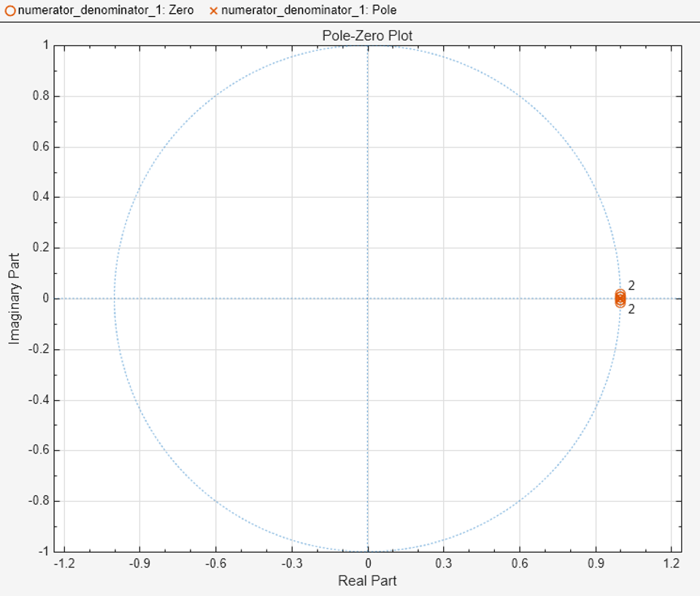This screenshot has width=700, height=596.
Task: Click the lower multiplicity label 2
Action: click(x=631, y=309)
